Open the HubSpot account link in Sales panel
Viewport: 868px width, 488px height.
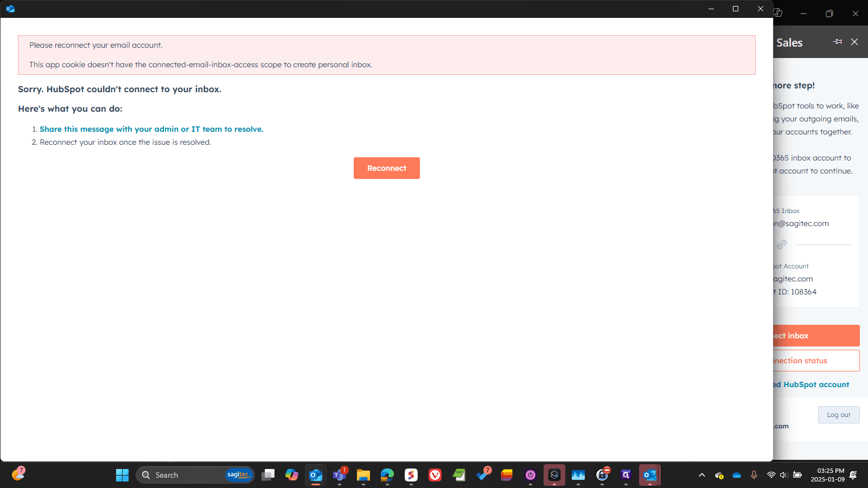pyautogui.click(x=812, y=384)
